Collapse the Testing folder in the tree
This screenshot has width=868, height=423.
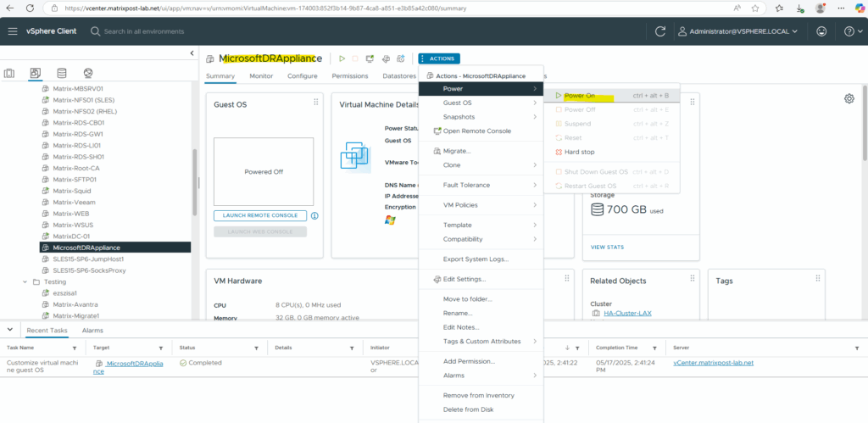click(x=25, y=281)
